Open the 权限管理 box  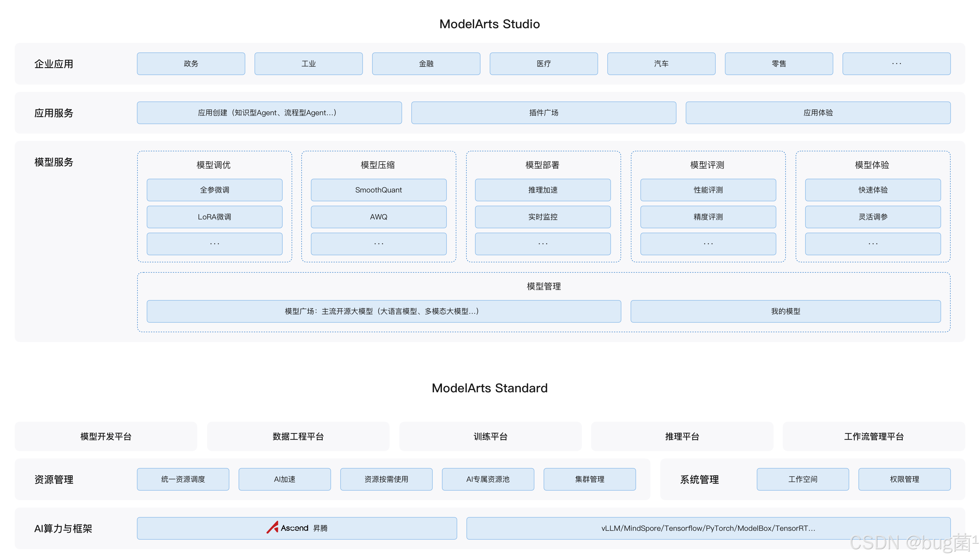[x=904, y=479]
